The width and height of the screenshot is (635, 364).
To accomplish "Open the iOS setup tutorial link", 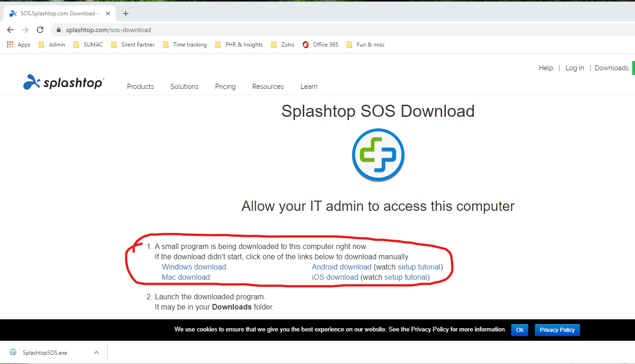I will coord(406,277).
